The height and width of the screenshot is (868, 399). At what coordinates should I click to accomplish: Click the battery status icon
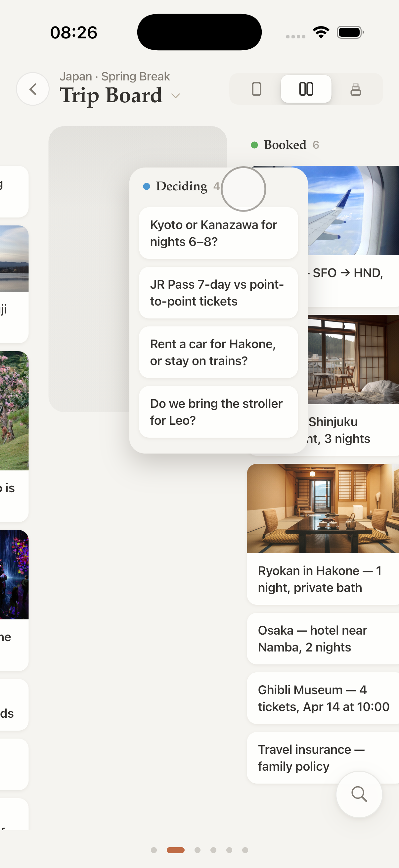point(350,33)
